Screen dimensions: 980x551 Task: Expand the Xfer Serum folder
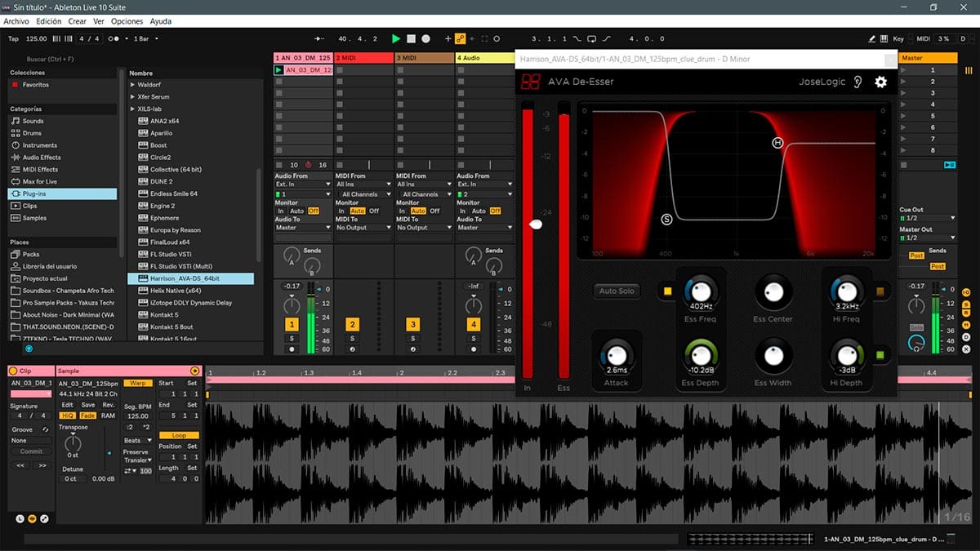point(133,97)
